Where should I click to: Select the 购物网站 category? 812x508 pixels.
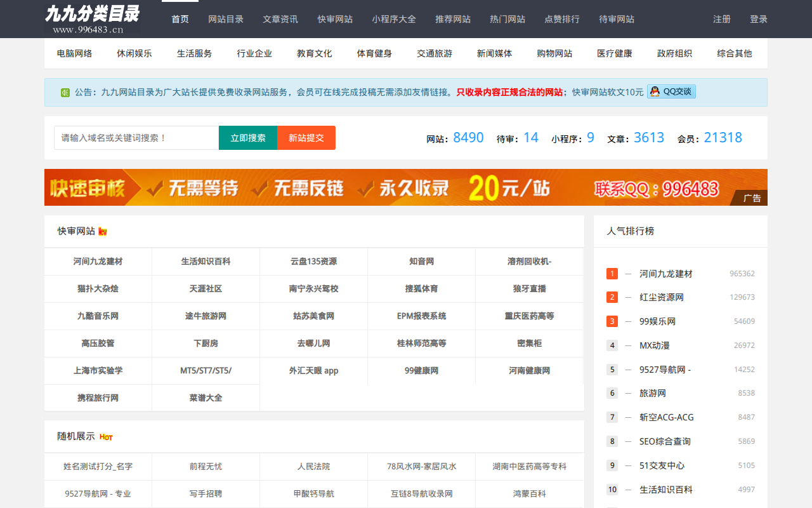click(554, 53)
